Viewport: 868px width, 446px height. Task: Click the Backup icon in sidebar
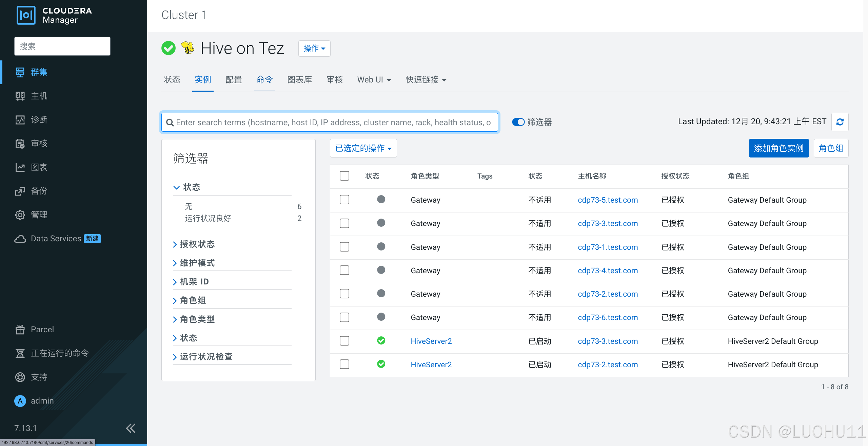click(x=20, y=191)
